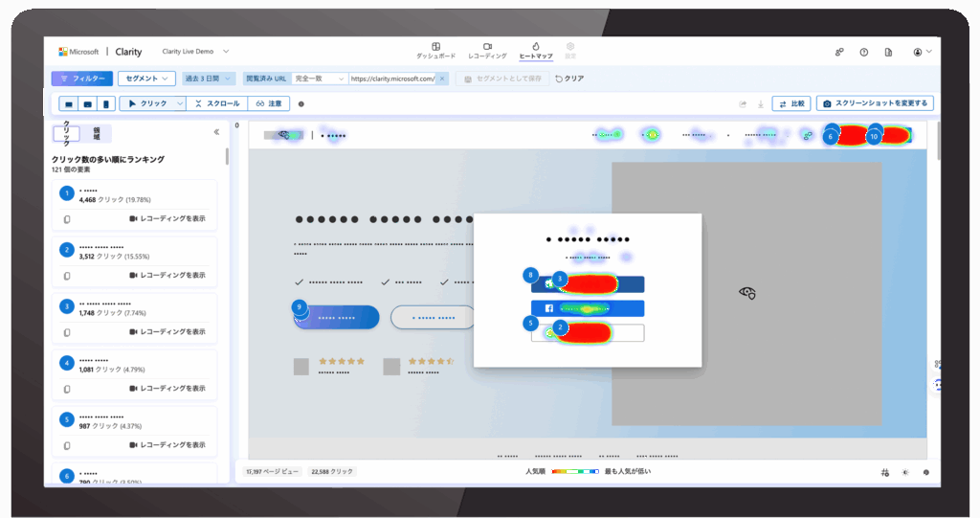Open the クリック type dropdown arrow
This screenshot has width=980, height=518.
tap(180, 103)
